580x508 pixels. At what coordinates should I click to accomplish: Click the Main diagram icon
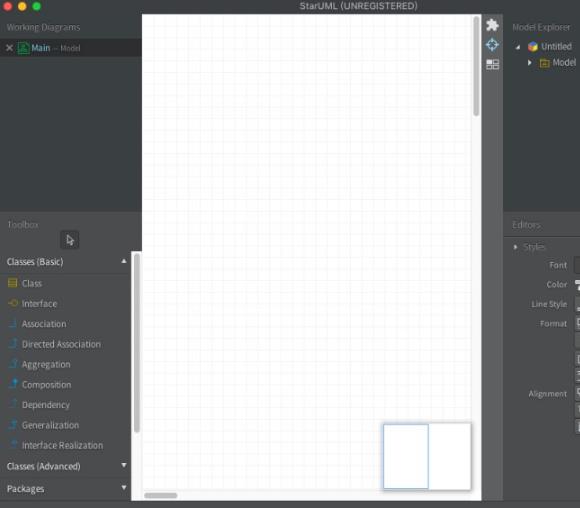(x=23, y=48)
